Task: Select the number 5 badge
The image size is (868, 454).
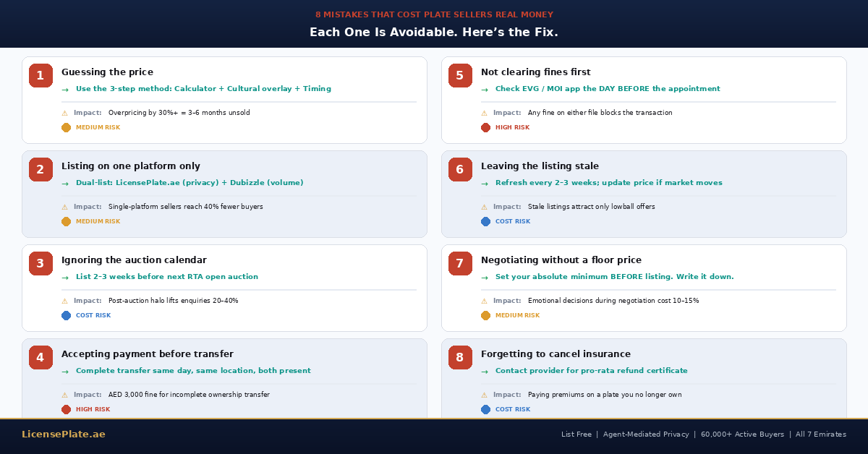Action: tap(460, 75)
